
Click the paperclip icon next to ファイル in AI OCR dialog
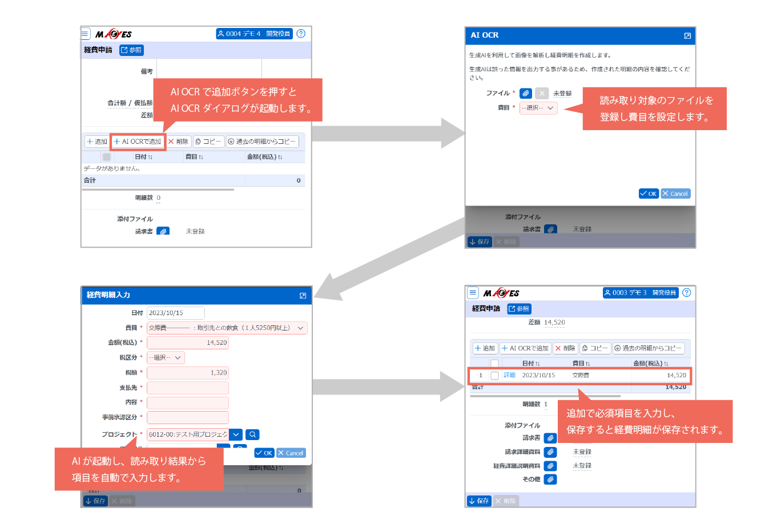pyautogui.click(x=526, y=93)
